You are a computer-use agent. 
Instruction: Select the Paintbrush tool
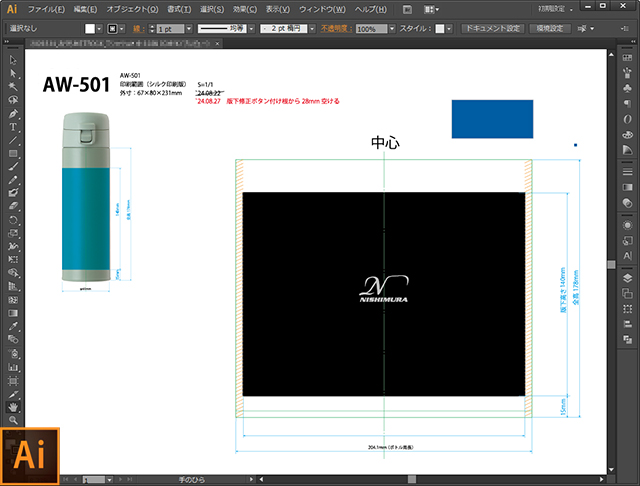13,166
